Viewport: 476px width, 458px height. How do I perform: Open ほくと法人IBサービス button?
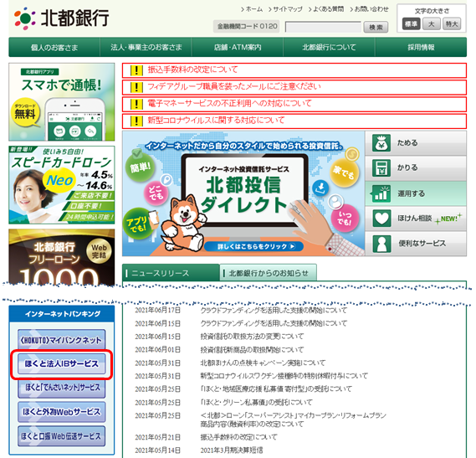tap(62, 363)
